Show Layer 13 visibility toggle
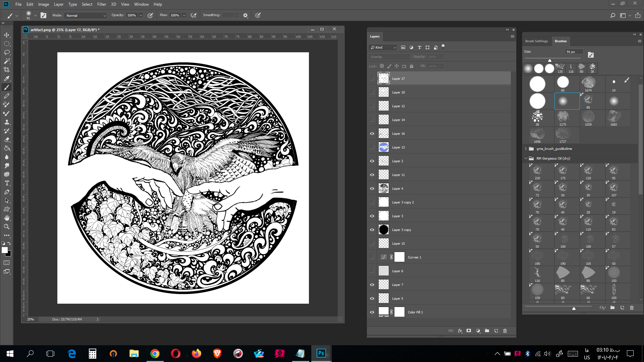The height and width of the screenshot is (362, 644). pos(372,147)
